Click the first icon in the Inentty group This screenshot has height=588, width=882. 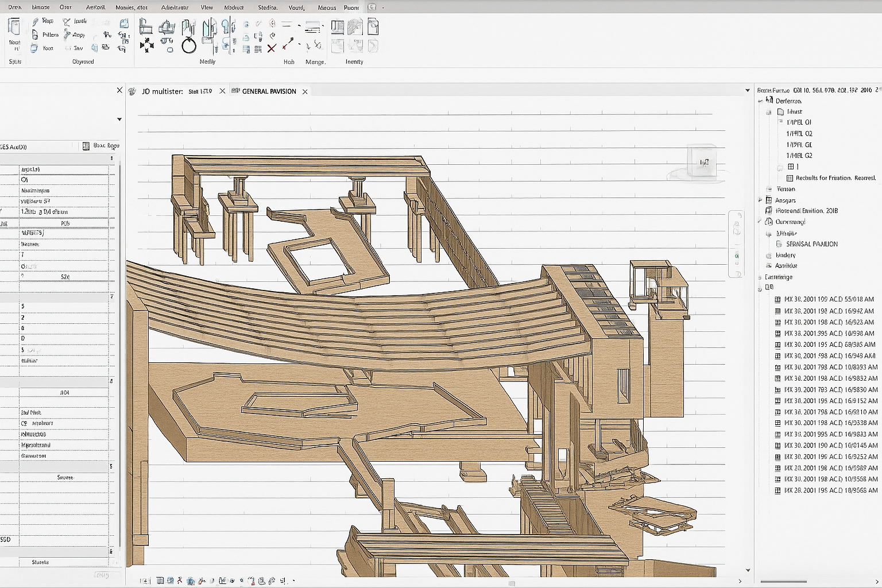point(338,28)
